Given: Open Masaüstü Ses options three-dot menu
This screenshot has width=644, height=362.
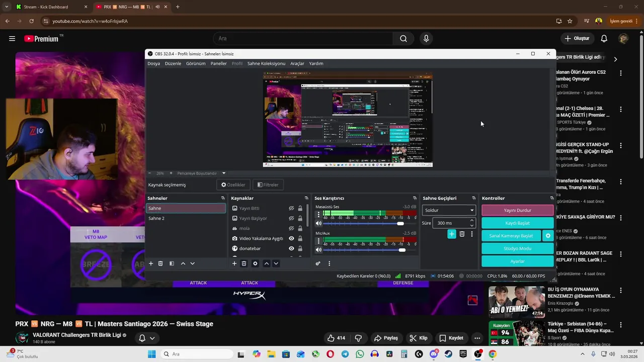Looking at the screenshot, I should coord(318,215).
